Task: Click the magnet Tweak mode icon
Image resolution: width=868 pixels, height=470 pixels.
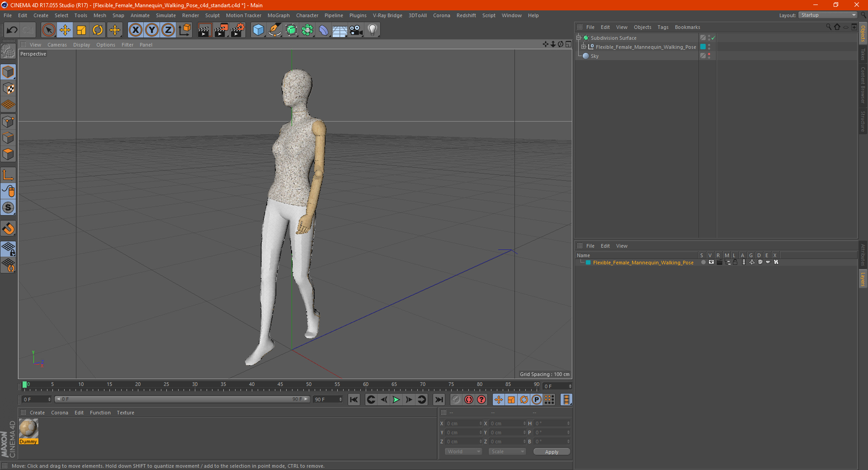Action: pyautogui.click(x=8, y=229)
